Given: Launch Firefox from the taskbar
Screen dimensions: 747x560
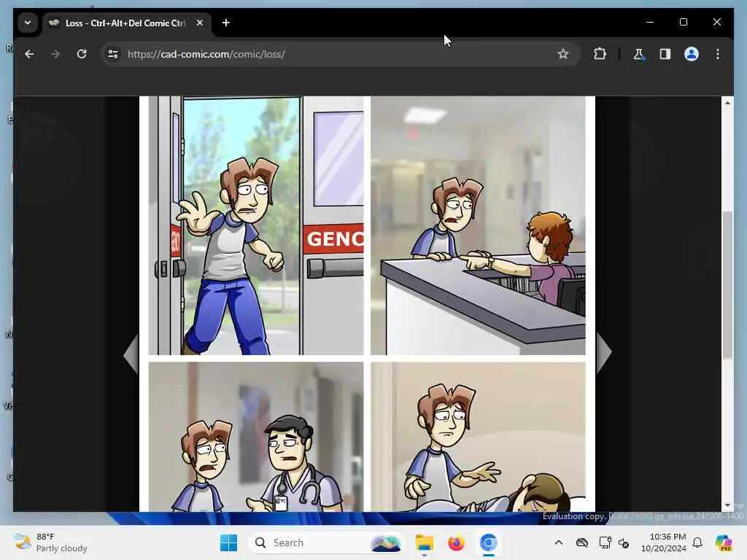Looking at the screenshot, I should (456, 542).
